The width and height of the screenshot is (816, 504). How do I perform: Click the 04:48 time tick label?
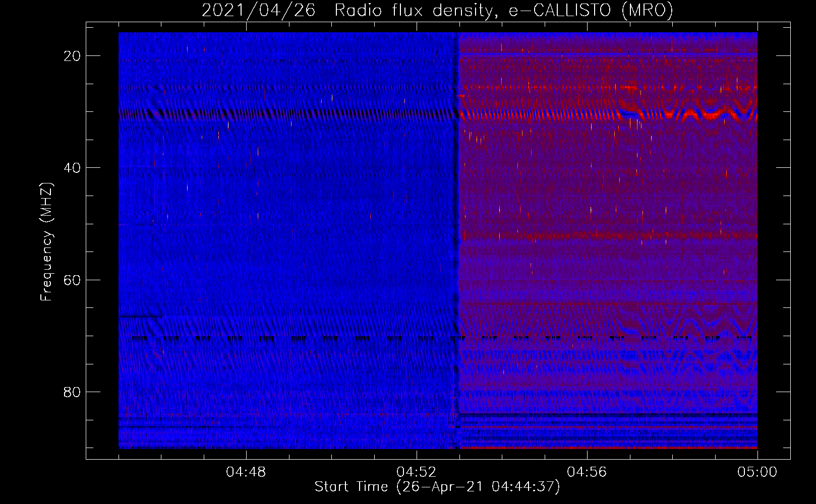pos(246,472)
